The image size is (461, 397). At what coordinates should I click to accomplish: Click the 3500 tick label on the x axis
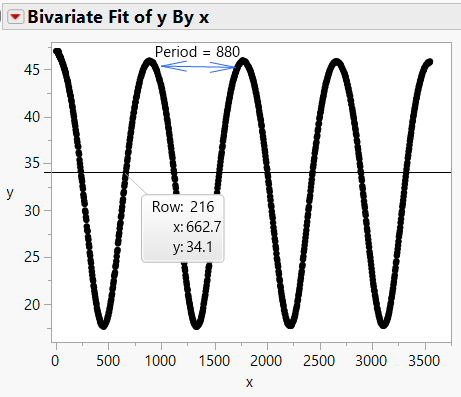[424, 361]
